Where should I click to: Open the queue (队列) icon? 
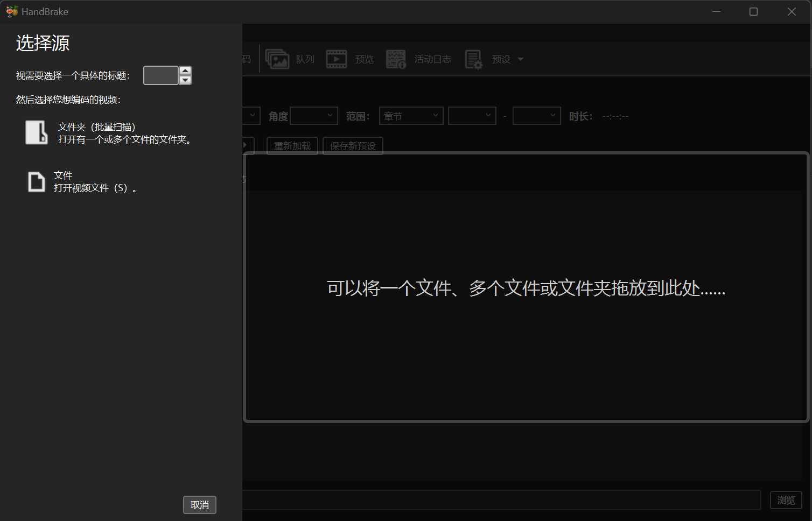(x=277, y=59)
